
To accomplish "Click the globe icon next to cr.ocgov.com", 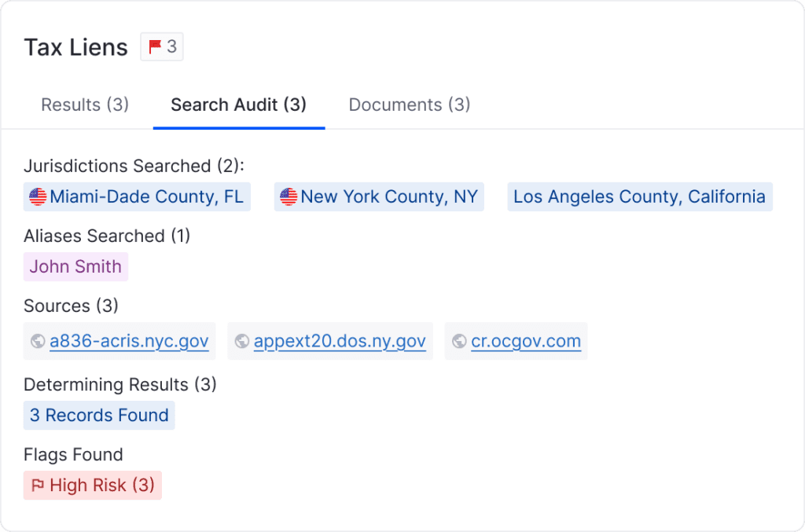I will coord(459,341).
